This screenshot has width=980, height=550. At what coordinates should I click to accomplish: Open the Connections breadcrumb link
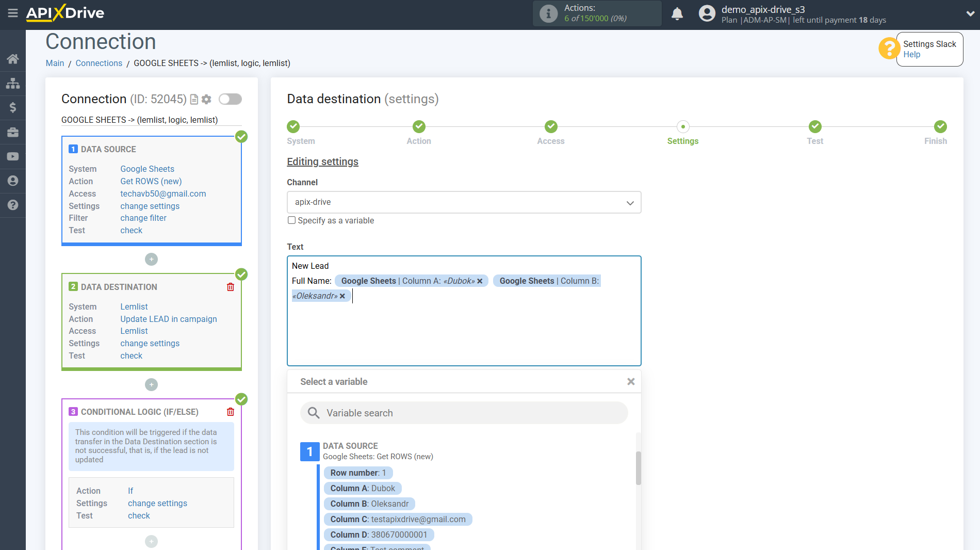(99, 63)
